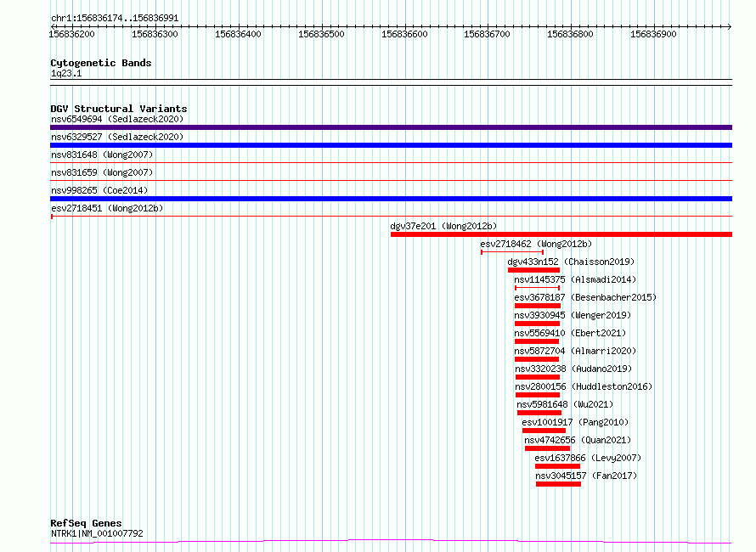Select nsv3045157 (Fan2017) variant label
The width and height of the screenshot is (756, 552).
coord(586,476)
